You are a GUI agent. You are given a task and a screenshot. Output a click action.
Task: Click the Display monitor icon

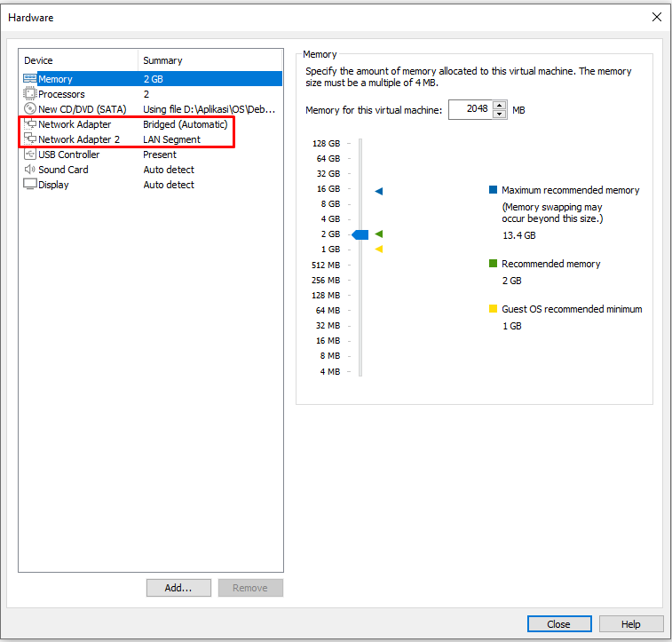tap(29, 185)
